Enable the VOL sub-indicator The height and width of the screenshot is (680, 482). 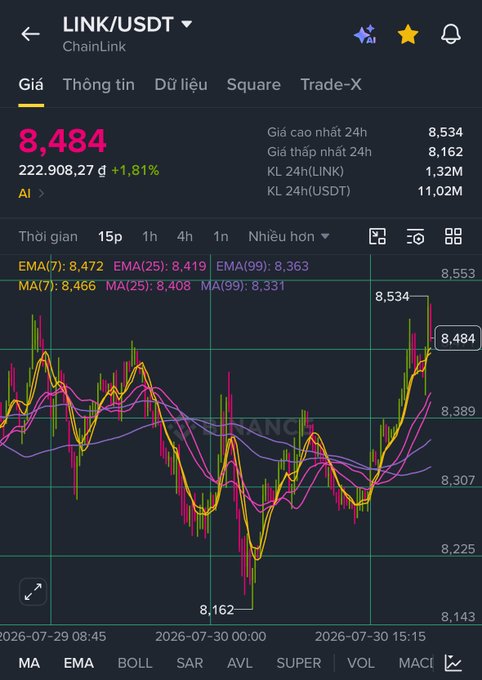coord(361,663)
